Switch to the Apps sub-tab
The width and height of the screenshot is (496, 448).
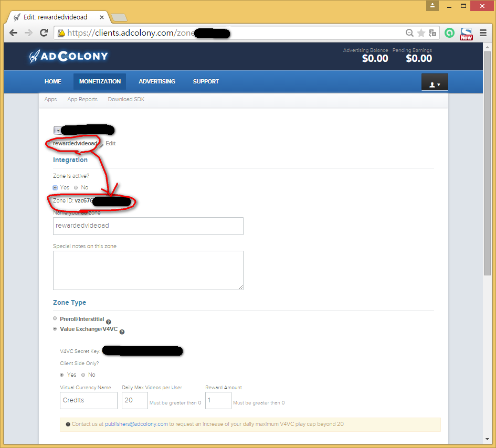(50, 99)
